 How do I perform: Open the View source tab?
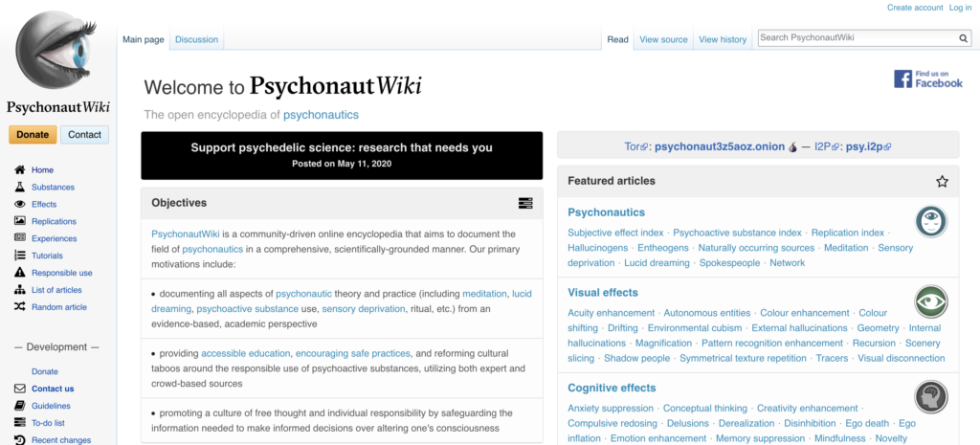point(663,39)
